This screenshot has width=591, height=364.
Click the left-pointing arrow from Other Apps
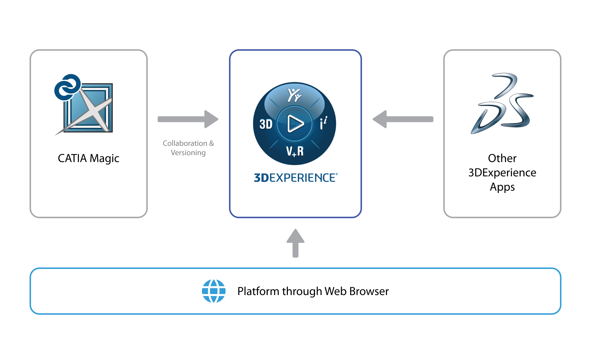click(403, 119)
